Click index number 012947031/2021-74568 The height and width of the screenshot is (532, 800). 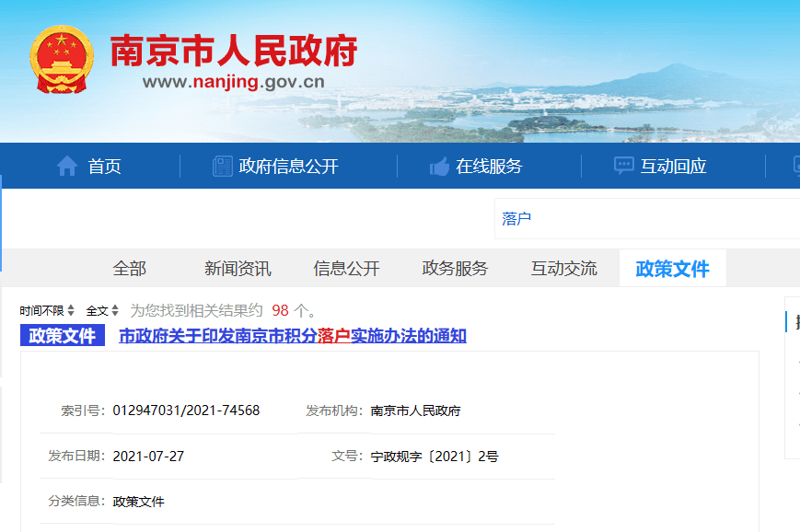click(186, 411)
